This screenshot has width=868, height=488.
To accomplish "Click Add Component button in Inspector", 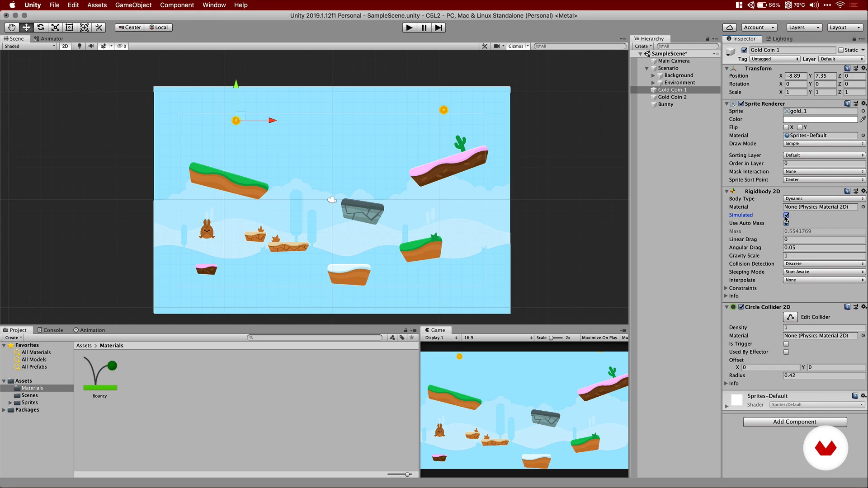I will (x=795, y=421).
